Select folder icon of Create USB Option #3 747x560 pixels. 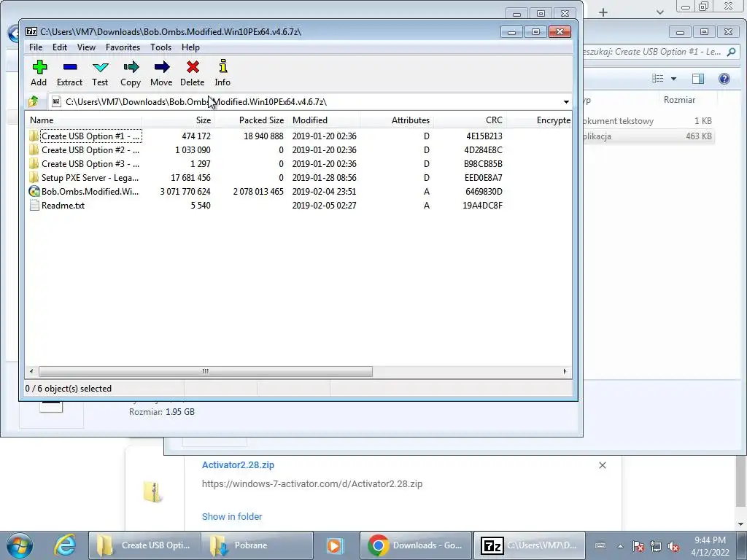(34, 164)
